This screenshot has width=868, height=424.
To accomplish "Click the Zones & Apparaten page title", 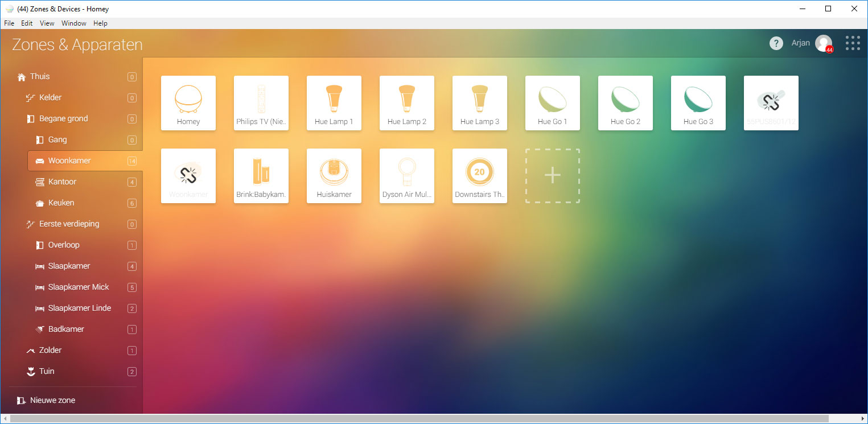I will 77,45.
